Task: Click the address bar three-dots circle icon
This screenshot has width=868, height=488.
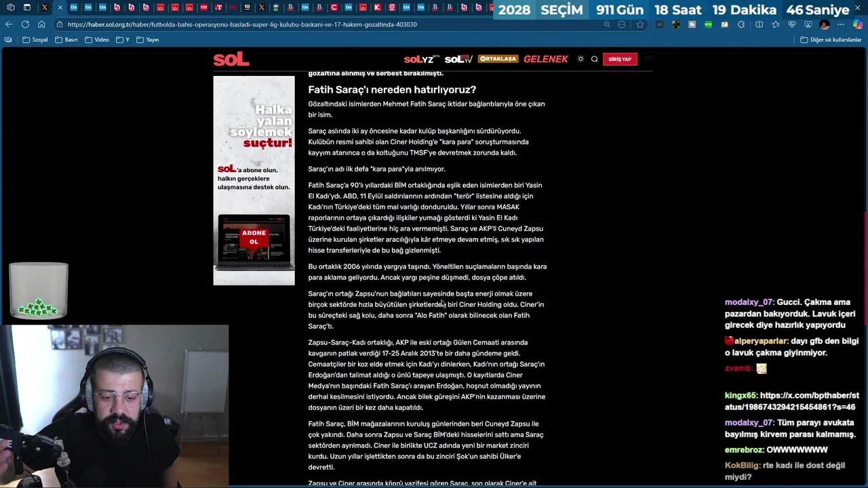Action: pos(622,24)
